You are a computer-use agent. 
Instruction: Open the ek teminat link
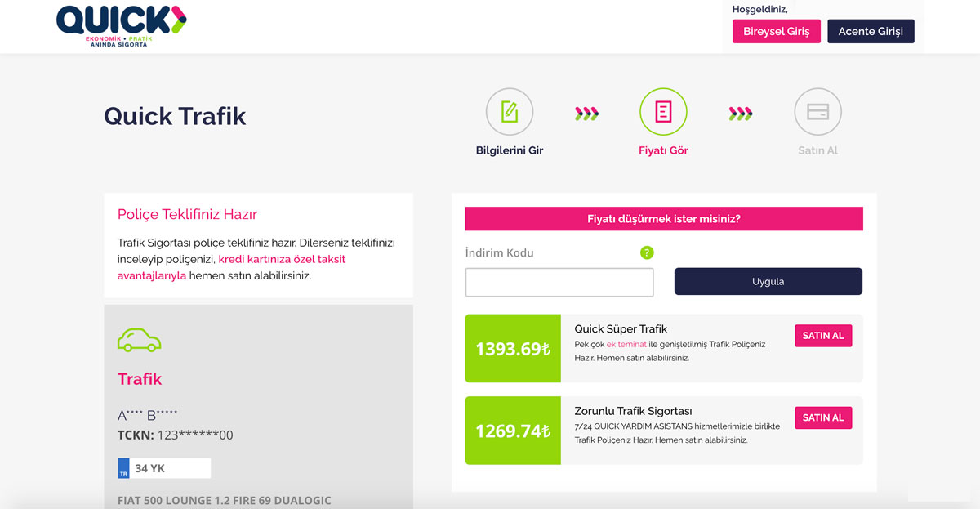tap(626, 345)
